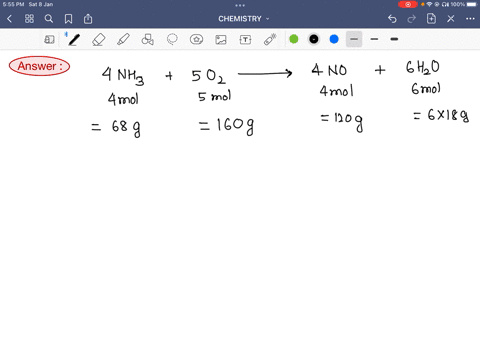Activate the laser pointer tool
Image resolution: width=480 pixels, height=360 pixels.
pos(270,39)
